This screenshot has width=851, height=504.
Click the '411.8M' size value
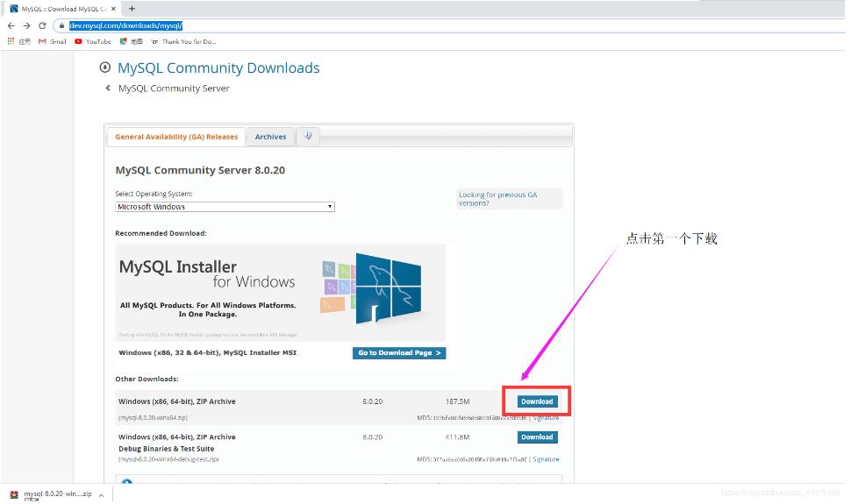coord(457,437)
